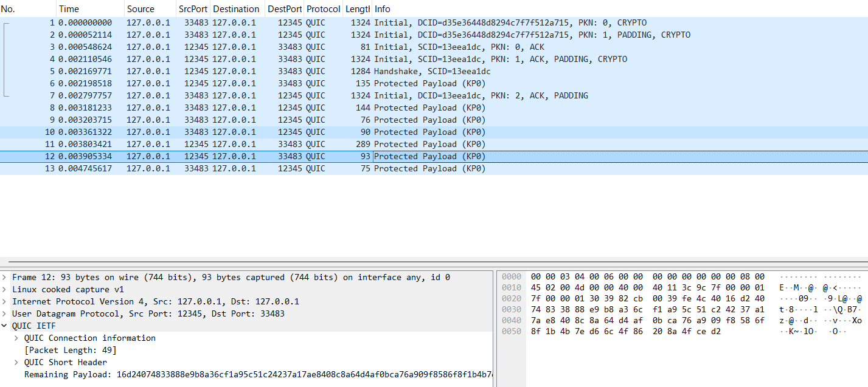Screen dimensions: 868x387
Task: Select packet 7 Initial PKN: 2
Action: click(434, 95)
